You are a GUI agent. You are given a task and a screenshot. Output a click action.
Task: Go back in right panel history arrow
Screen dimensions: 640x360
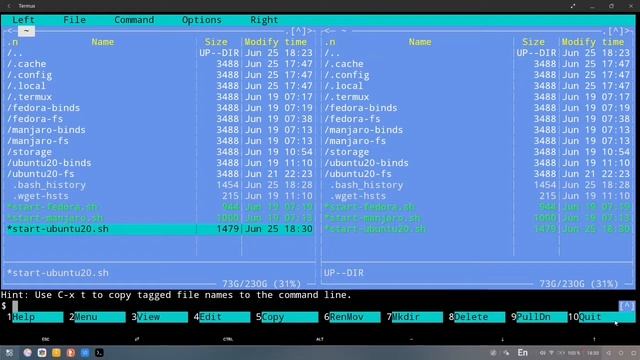tap(327, 31)
